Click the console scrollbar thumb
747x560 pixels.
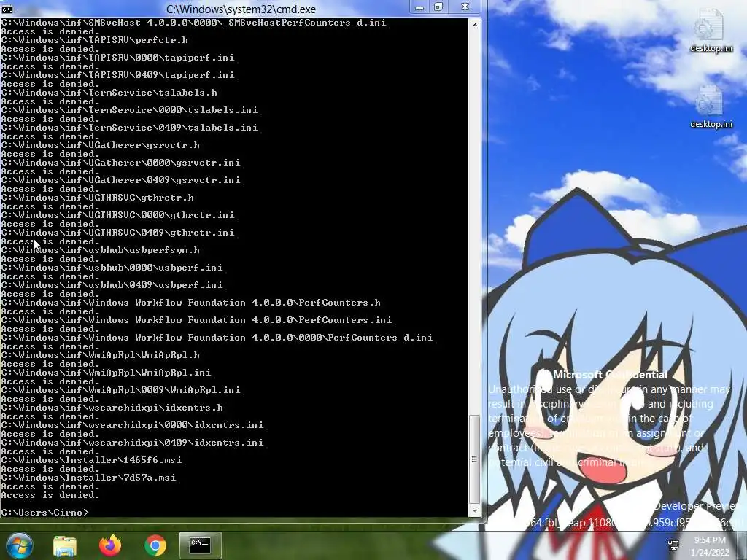[x=474, y=459]
